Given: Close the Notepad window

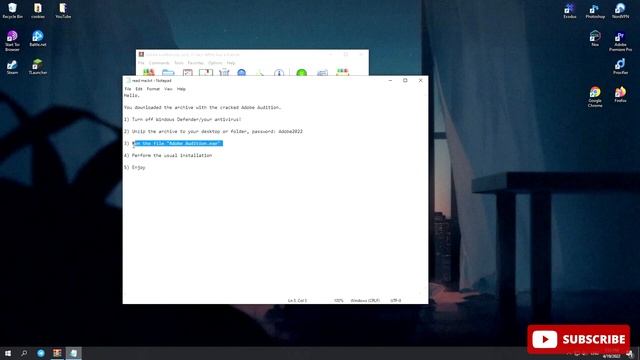Looking at the screenshot, I should (x=420, y=80).
